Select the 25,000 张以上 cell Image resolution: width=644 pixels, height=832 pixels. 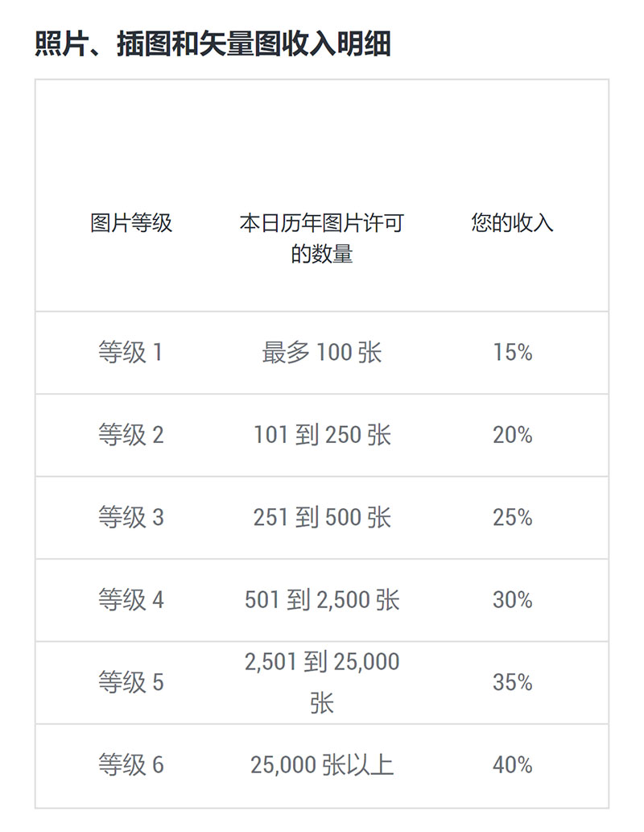(x=321, y=765)
